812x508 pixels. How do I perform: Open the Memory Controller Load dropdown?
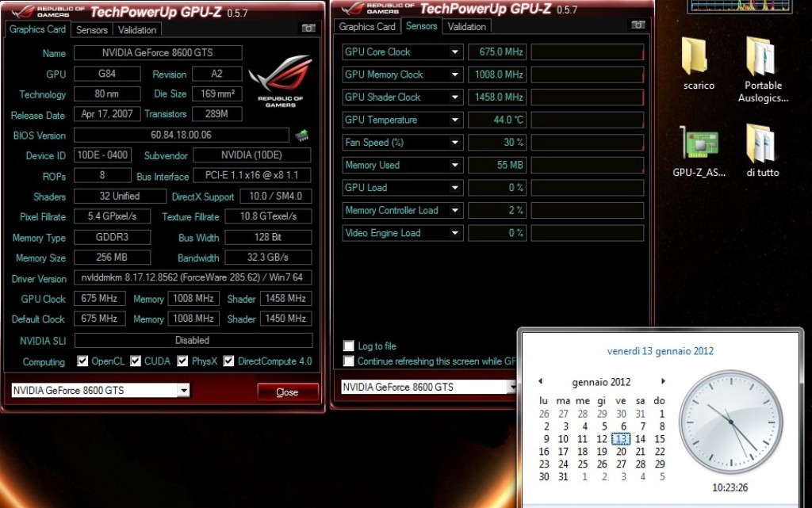tap(454, 211)
